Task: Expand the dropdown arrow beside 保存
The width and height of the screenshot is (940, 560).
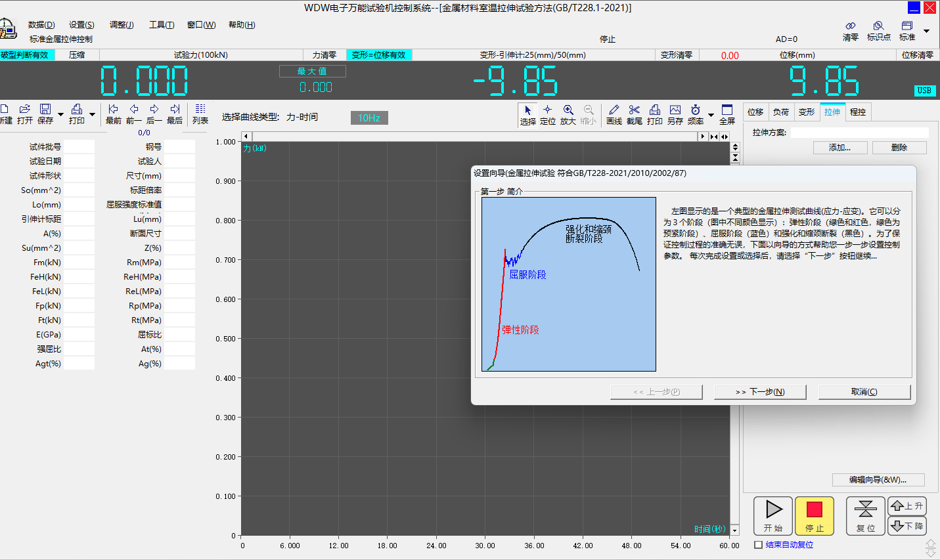Action: pyautogui.click(x=61, y=115)
